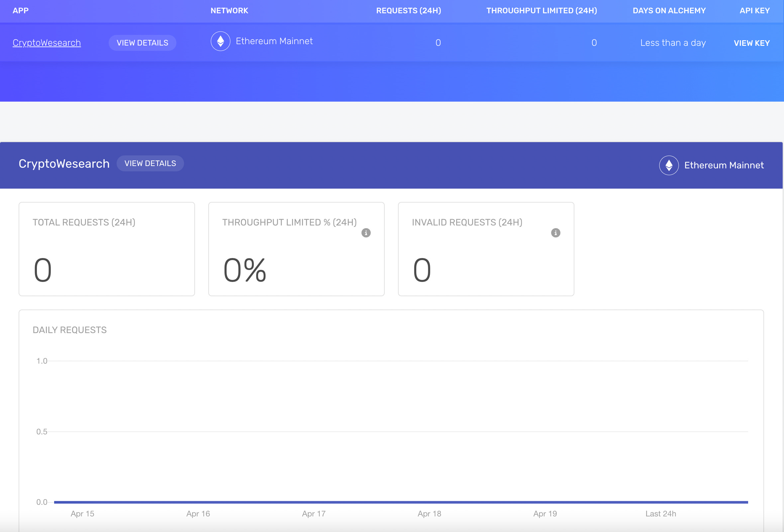The height and width of the screenshot is (532, 784).
Task: Click API KEY column header
Action: pyautogui.click(x=754, y=10)
